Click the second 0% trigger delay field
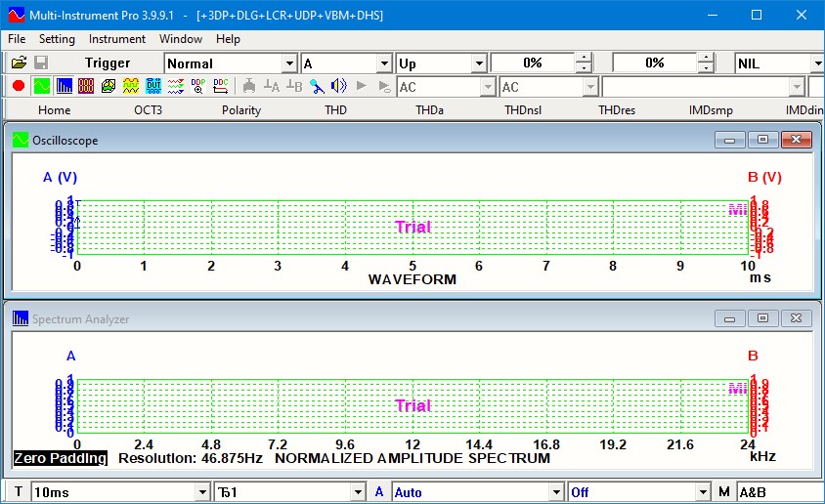This screenshot has width=825, height=504. tap(655, 63)
